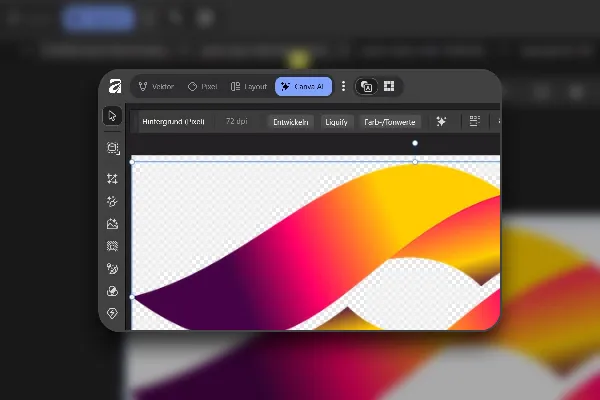This screenshot has height=400, width=600.
Task: Open the three-dot more studios menu
Action: coord(343,86)
